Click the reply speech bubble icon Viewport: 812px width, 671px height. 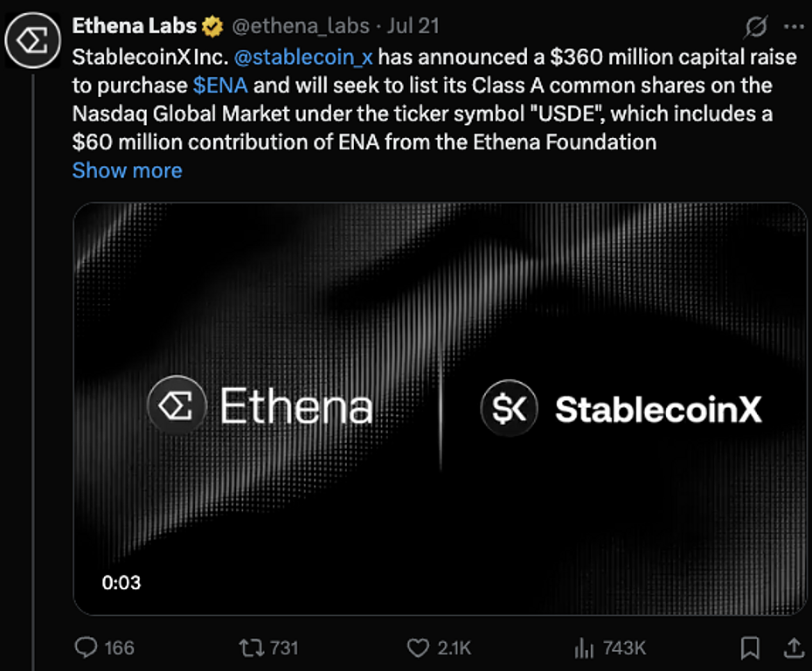(86, 647)
